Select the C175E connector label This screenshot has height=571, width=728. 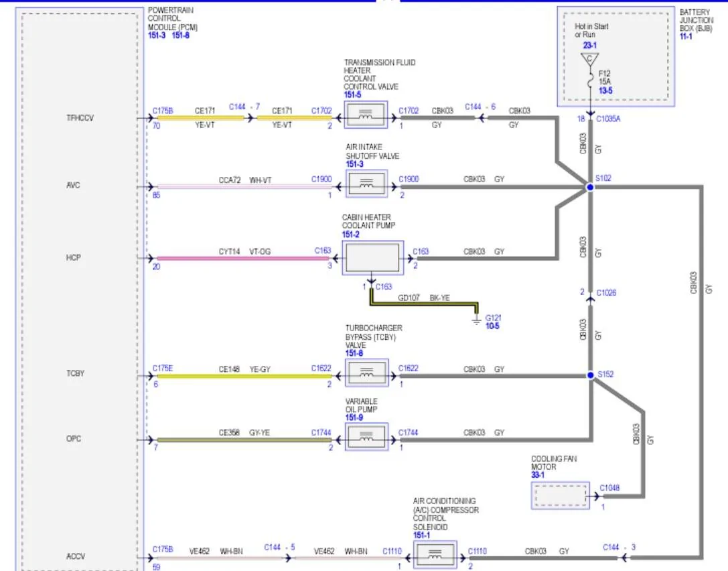(163, 368)
